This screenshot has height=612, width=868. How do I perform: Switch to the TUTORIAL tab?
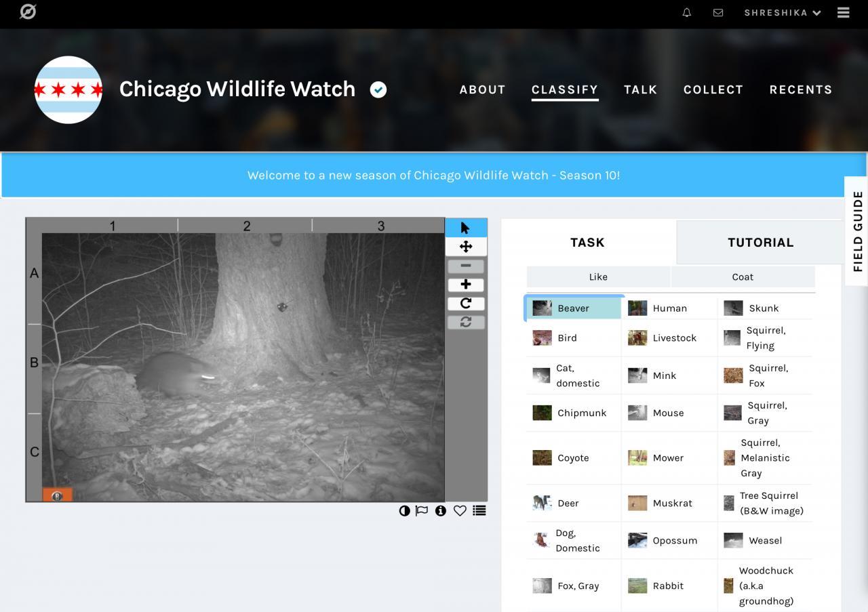pos(760,242)
